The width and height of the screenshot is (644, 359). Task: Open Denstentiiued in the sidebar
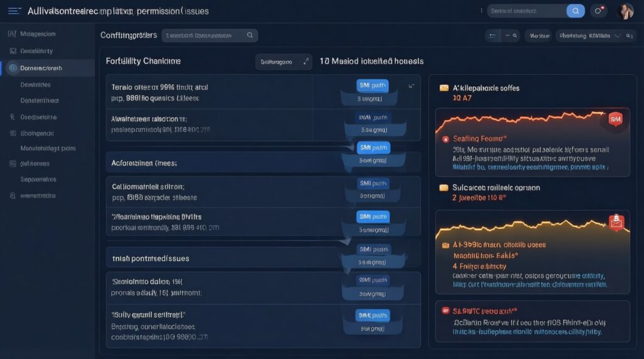(x=40, y=100)
